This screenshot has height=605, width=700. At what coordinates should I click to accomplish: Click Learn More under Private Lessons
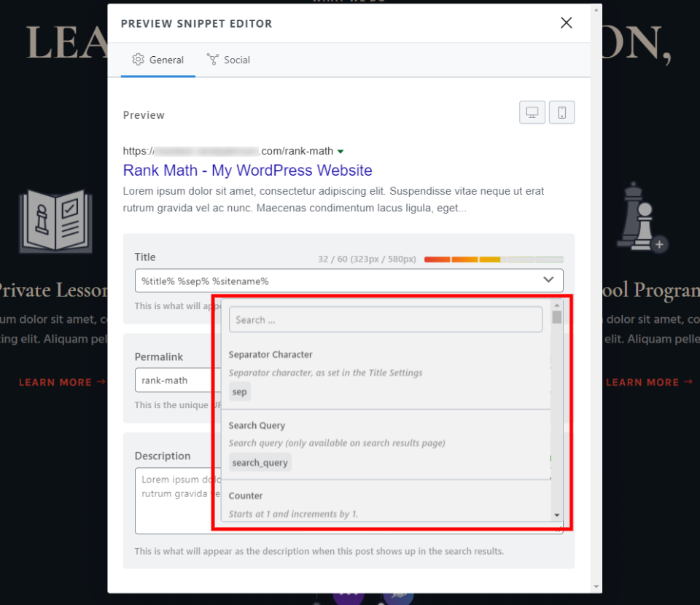pos(62,382)
